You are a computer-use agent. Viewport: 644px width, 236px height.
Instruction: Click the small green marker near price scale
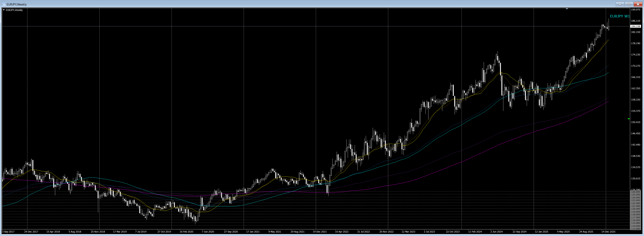(x=629, y=119)
